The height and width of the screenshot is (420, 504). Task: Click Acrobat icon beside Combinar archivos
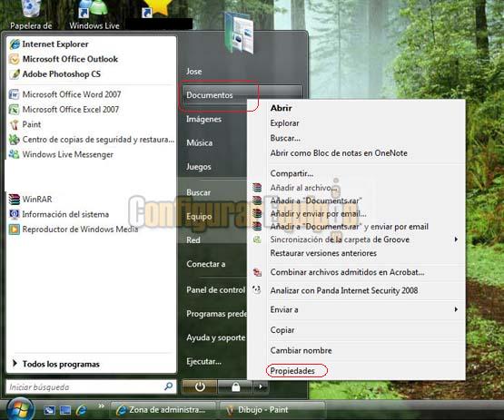257,272
